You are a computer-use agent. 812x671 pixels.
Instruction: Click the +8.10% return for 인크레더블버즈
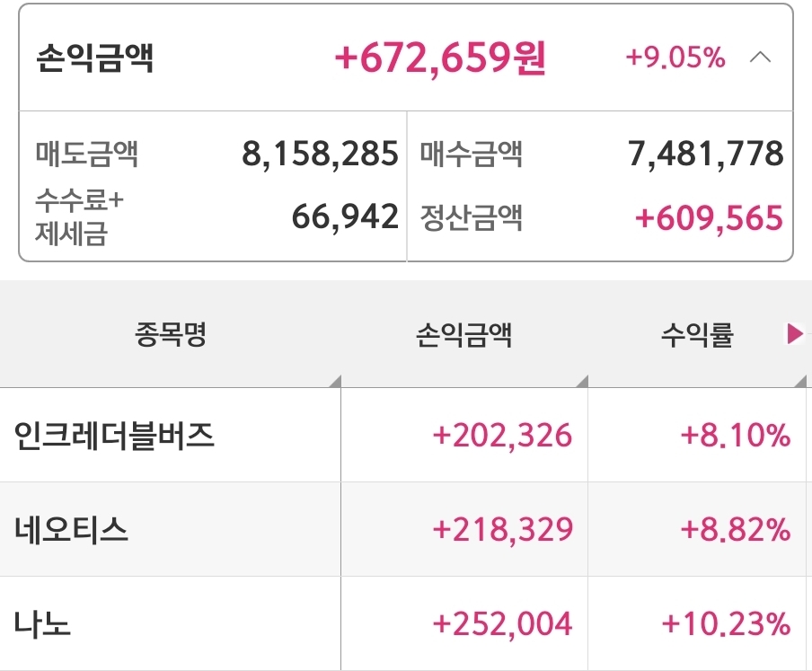pos(736,436)
